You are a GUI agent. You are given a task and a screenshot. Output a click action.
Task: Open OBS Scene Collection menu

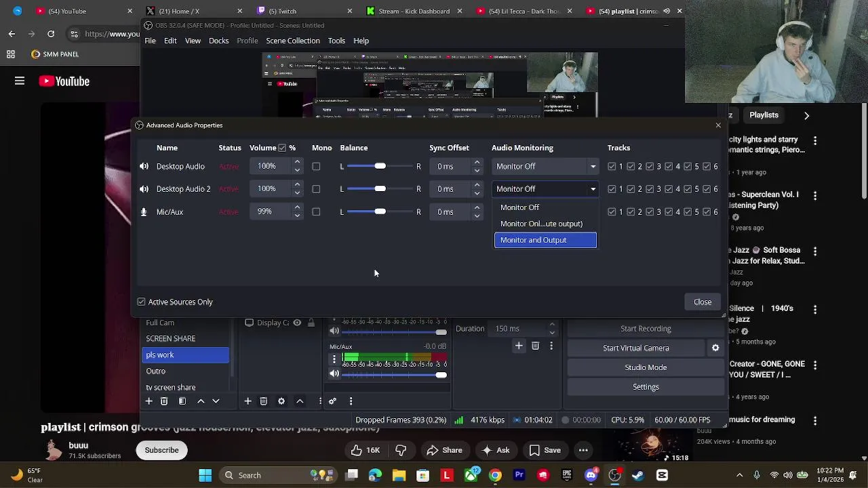(x=293, y=41)
